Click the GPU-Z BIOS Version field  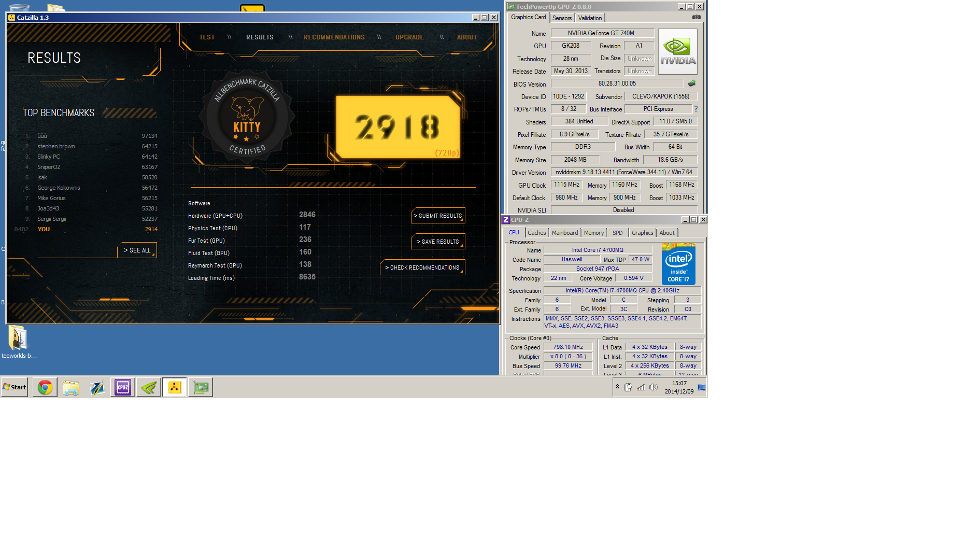point(617,83)
